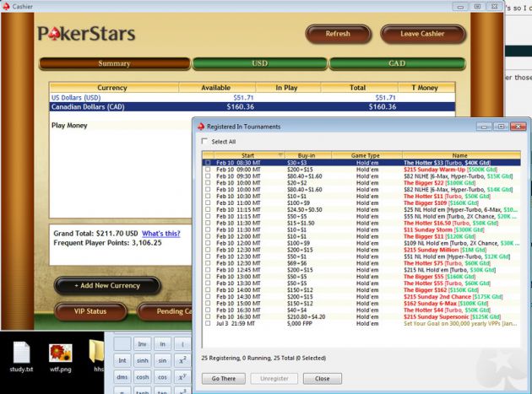Select $215 Sunday 2nd Chance row
Screen dimensions: 532x394
(x=361, y=297)
